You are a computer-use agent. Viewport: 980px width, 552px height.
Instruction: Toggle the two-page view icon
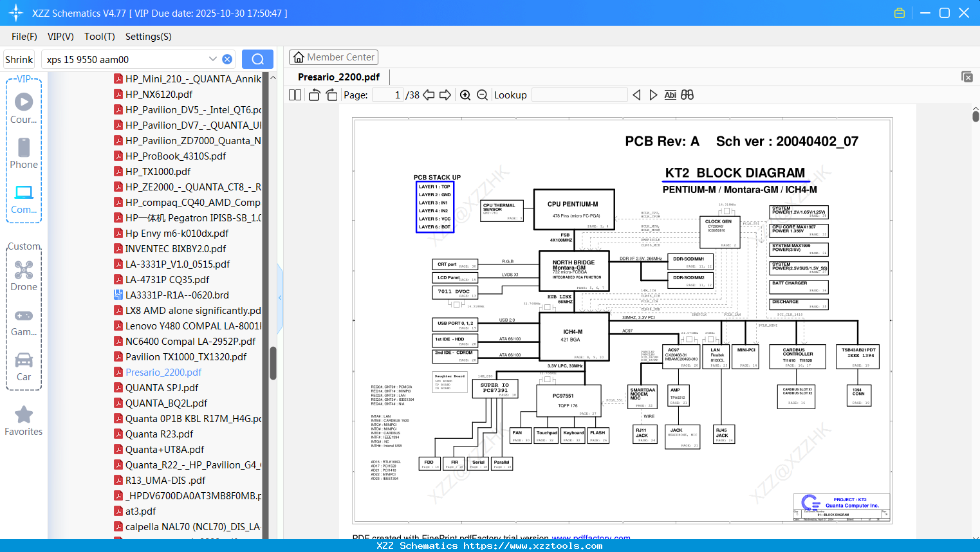[295, 95]
